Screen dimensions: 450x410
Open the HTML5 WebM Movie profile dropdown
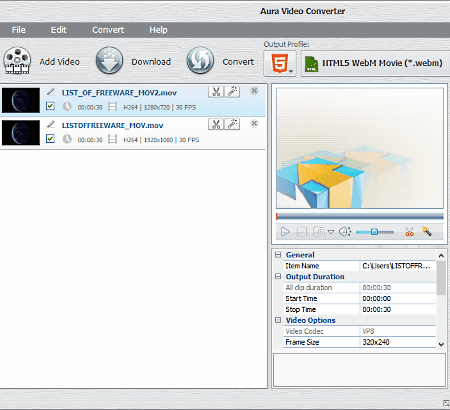click(376, 63)
